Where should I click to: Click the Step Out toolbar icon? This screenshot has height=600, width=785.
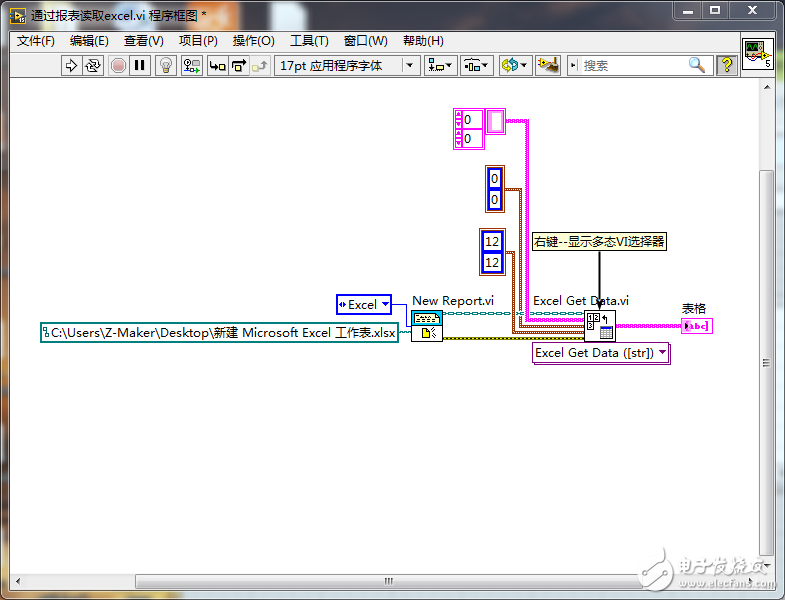tap(260, 66)
